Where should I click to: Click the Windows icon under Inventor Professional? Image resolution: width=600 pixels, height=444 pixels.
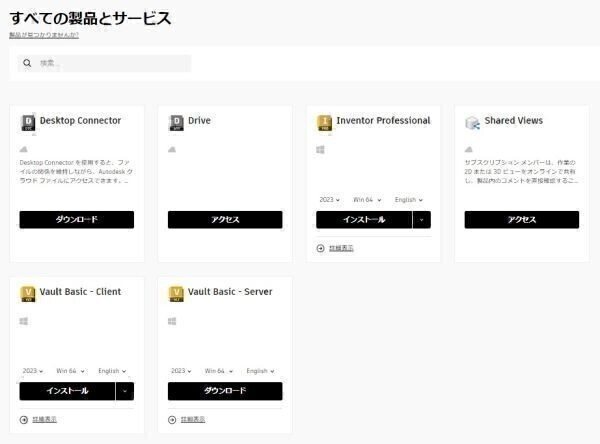click(321, 149)
